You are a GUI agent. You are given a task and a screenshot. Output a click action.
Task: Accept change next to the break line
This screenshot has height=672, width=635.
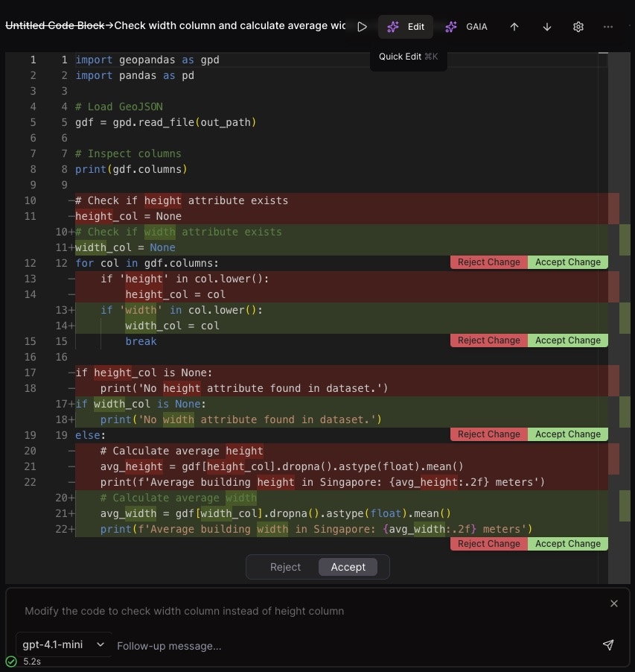coord(568,340)
